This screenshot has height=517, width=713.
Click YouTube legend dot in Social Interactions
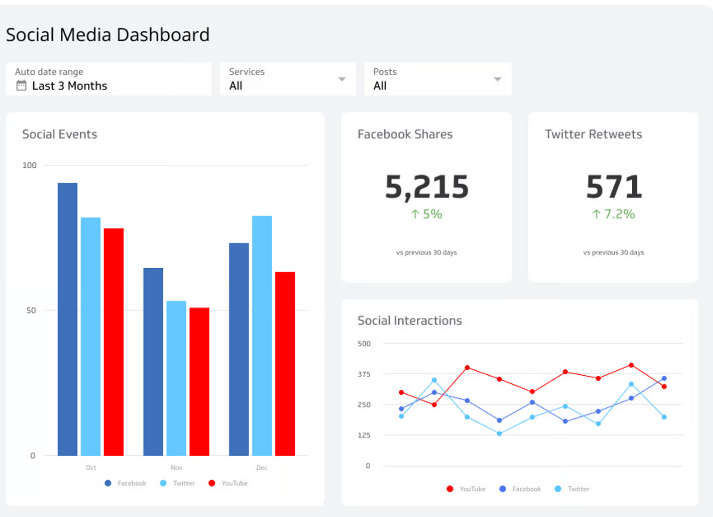coord(450,489)
